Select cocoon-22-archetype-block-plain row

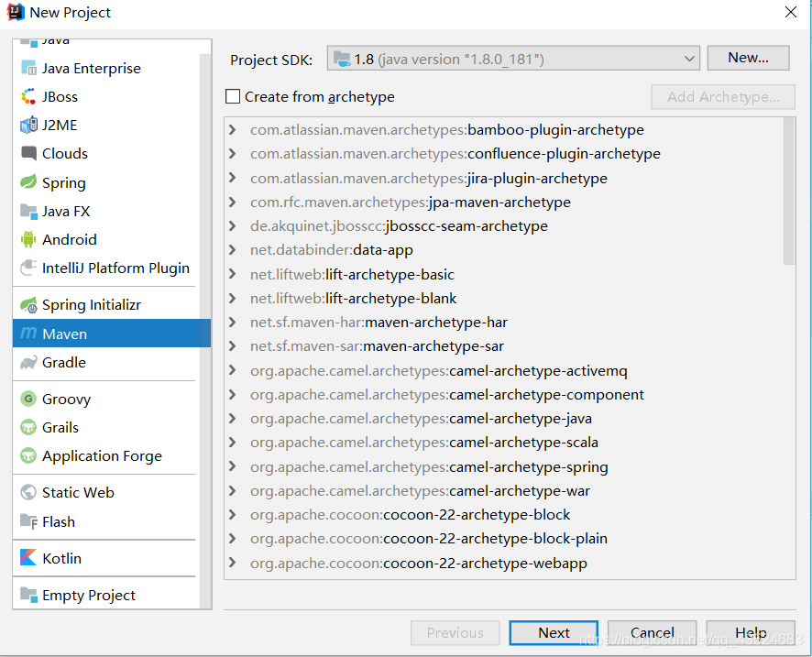coord(503,539)
